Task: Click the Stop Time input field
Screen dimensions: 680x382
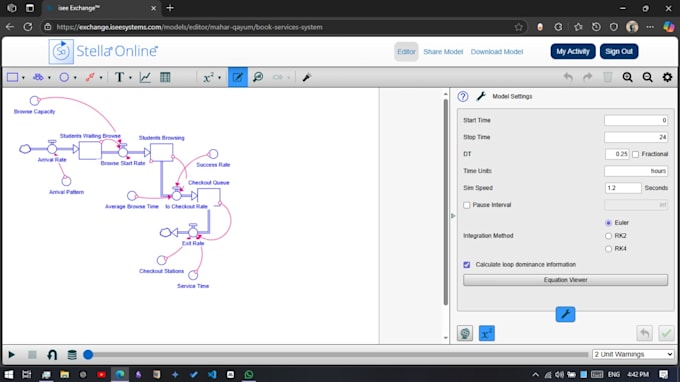Action: [636, 137]
